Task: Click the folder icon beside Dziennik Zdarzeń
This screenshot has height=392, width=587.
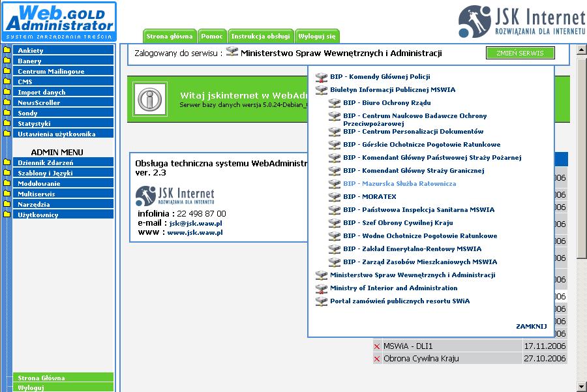Action: [x=7, y=162]
